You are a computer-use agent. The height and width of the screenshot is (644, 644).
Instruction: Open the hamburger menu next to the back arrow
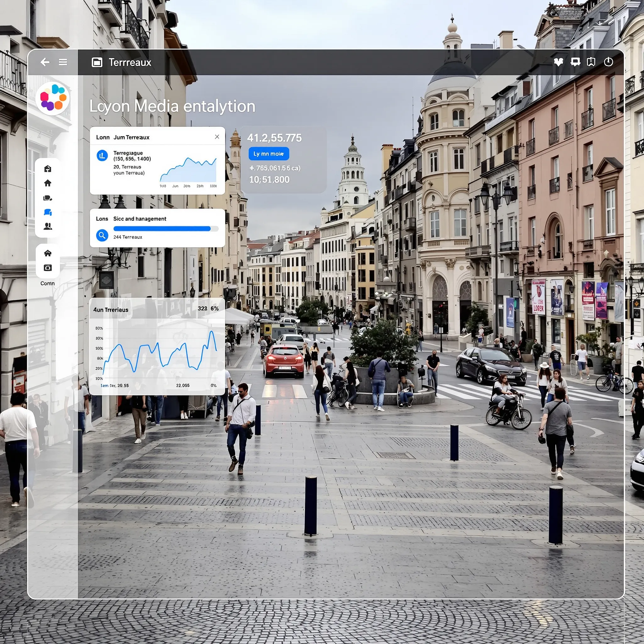[x=63, y=62]
